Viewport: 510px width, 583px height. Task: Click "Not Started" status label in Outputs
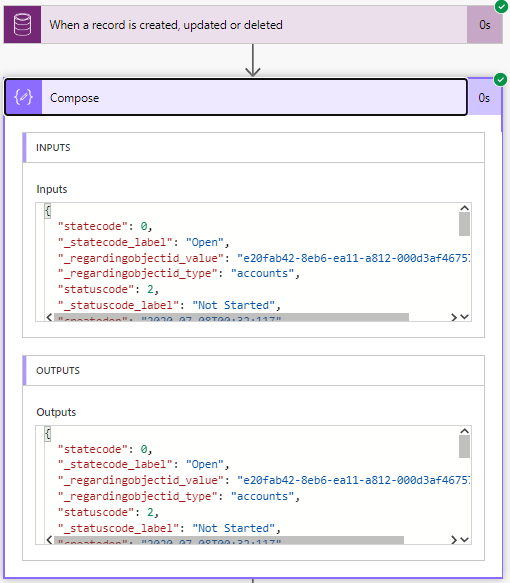tap(233, 528)
